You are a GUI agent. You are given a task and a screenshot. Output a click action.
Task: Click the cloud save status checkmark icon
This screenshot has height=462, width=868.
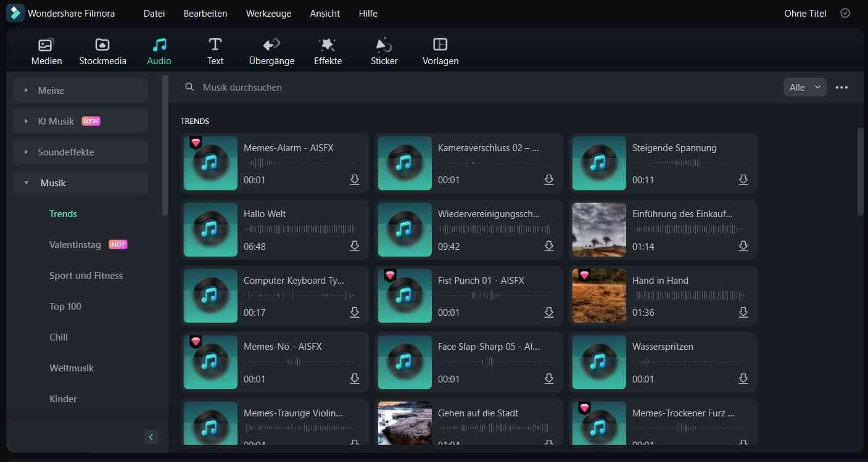[845, 13]
